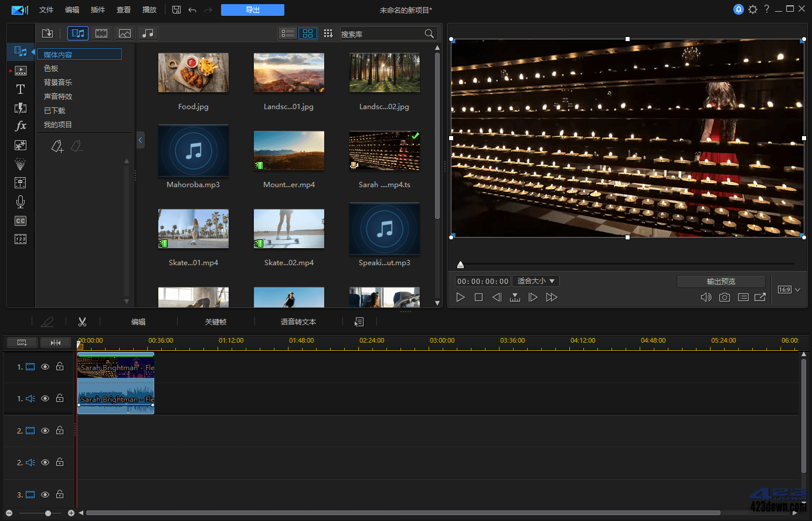Select the split (scissors) tool
The image size is (812, 521).
pyautogui.click(x=82, y=322)
